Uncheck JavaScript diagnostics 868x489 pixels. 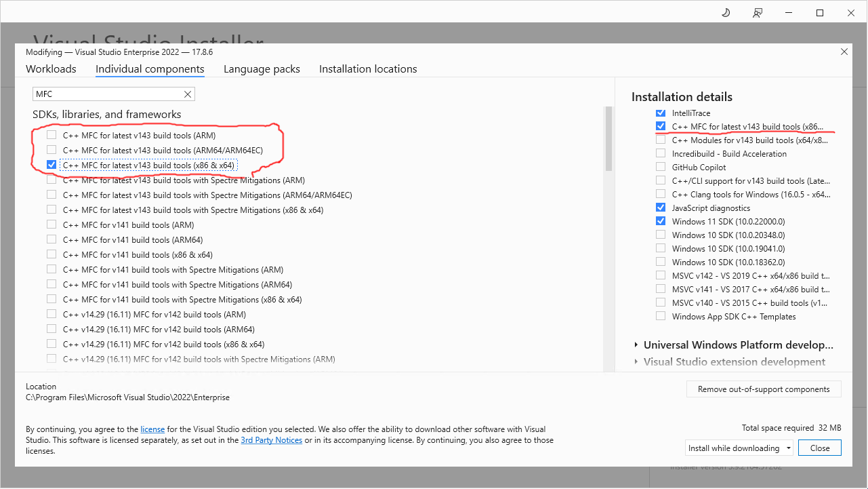[661, 208]
